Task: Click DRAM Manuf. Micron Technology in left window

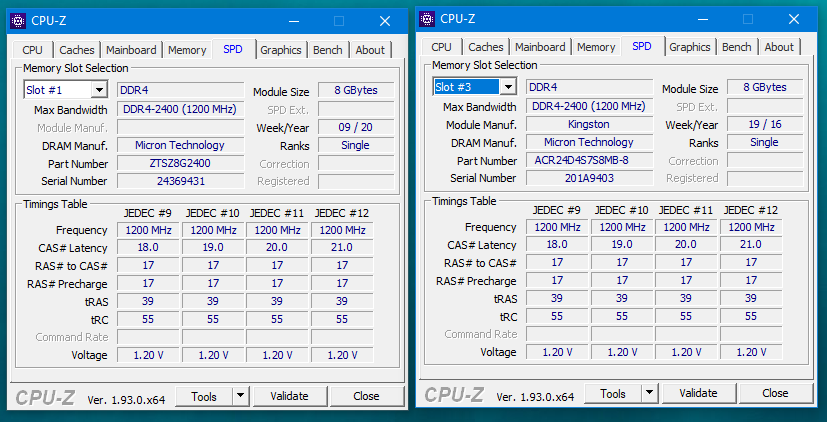Action: [180, 146]
